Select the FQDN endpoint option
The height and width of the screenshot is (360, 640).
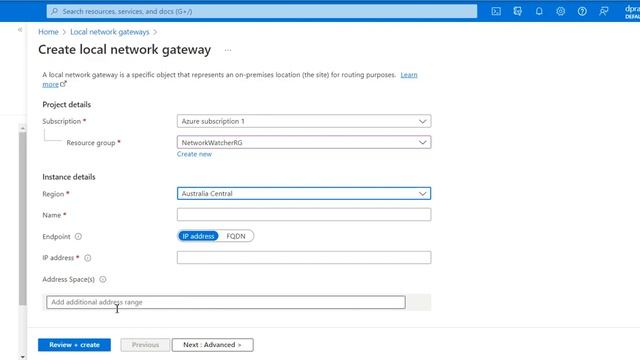pos(236,236)
